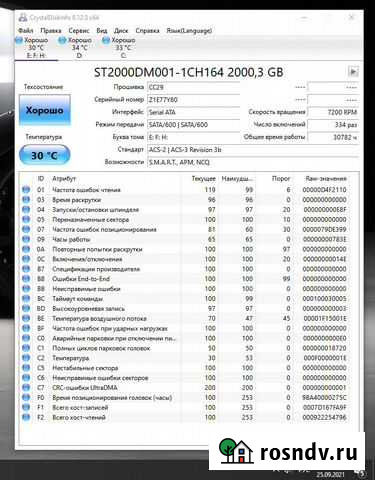
Task: Click status icon for 09 Часы работы
Action: point(26,239)
